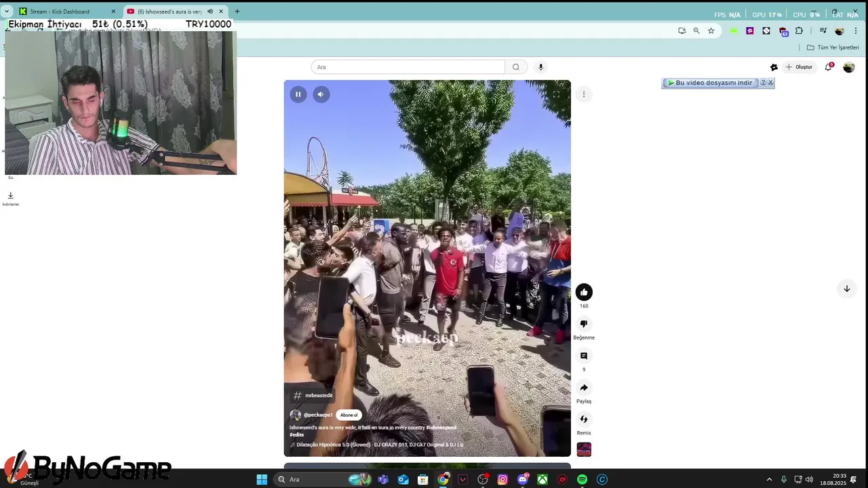This screenshot has width=868, height=488.
Task: Mute the Shorts video volume
Action: coord(321,94)
